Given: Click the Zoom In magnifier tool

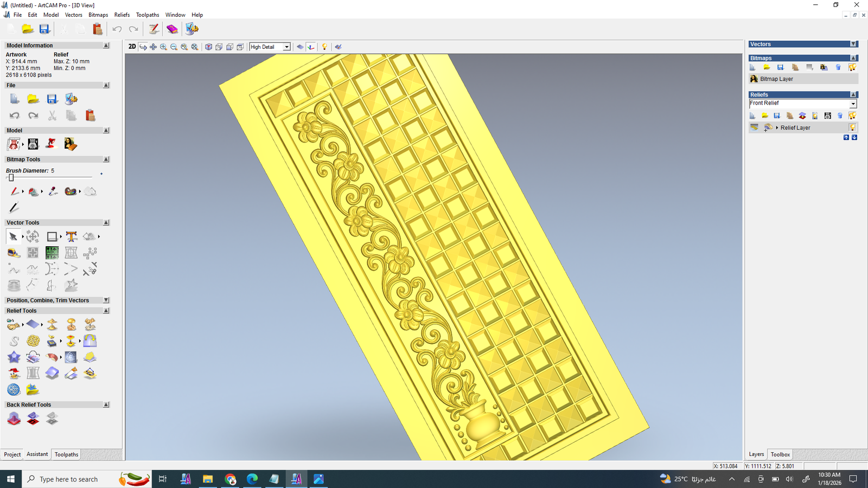Looking at the screenshot, I should click(163, 47).
